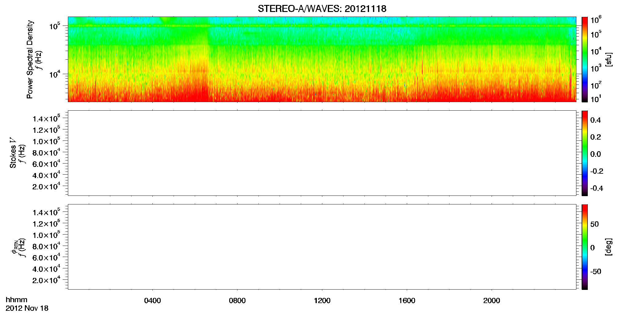
Task: Click the degrees color bar of the phi panel
Action: click(x=585, y=247)
